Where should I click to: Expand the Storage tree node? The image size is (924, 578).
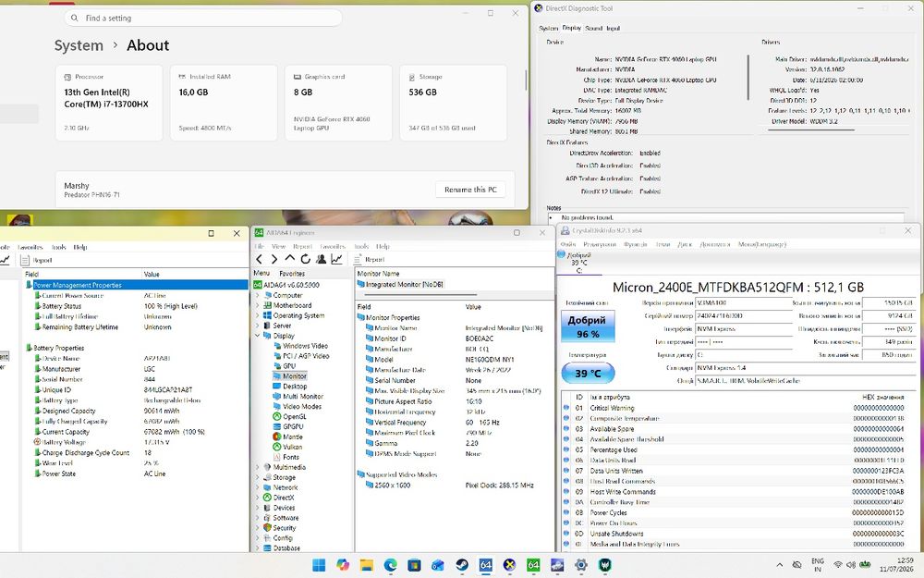[258, 478]
